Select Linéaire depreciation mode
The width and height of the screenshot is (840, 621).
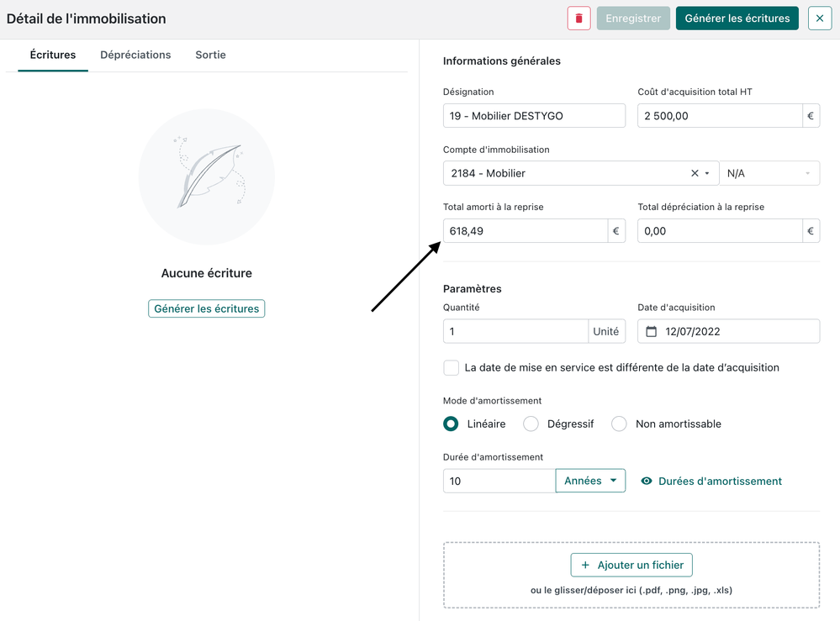click(x=452, y=424)
